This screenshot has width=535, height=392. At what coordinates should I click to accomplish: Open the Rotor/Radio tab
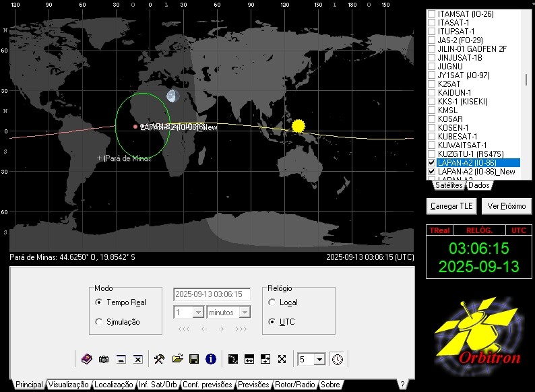294,385
